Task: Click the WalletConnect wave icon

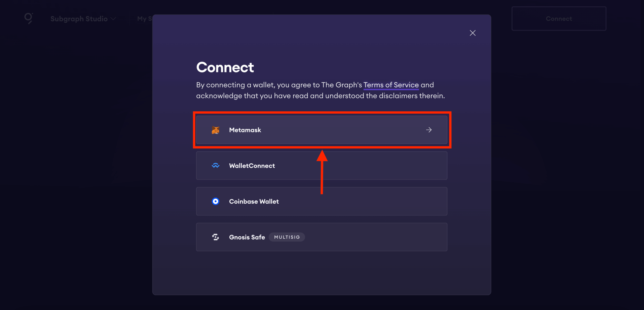Action: pos(216,165)
